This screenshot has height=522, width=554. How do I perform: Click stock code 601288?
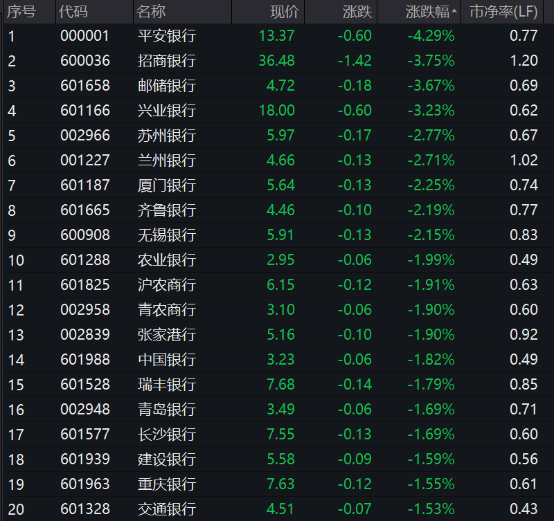point(85,260)
